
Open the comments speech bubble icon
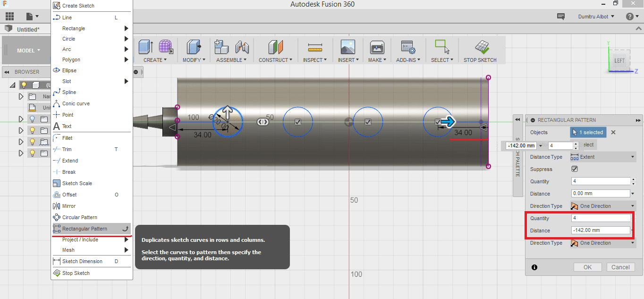[561, 17]
